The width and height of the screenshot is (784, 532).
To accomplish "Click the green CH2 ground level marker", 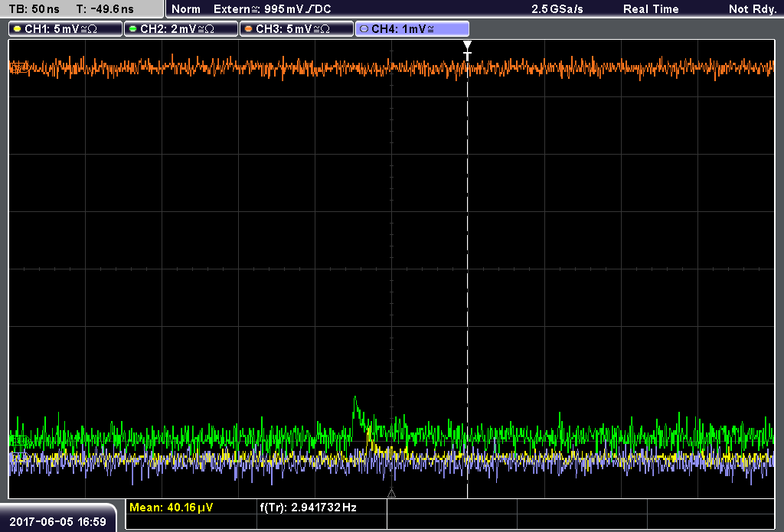I will tap(20, 441).
